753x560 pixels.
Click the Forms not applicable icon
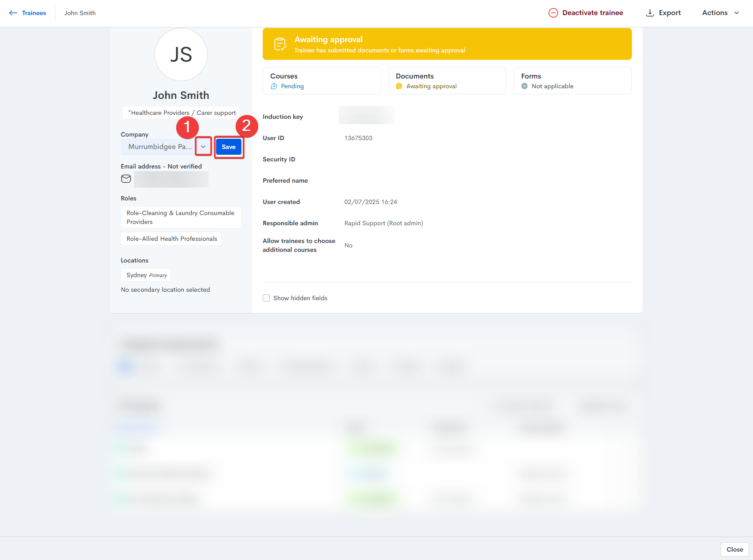[x=524, y=86]
